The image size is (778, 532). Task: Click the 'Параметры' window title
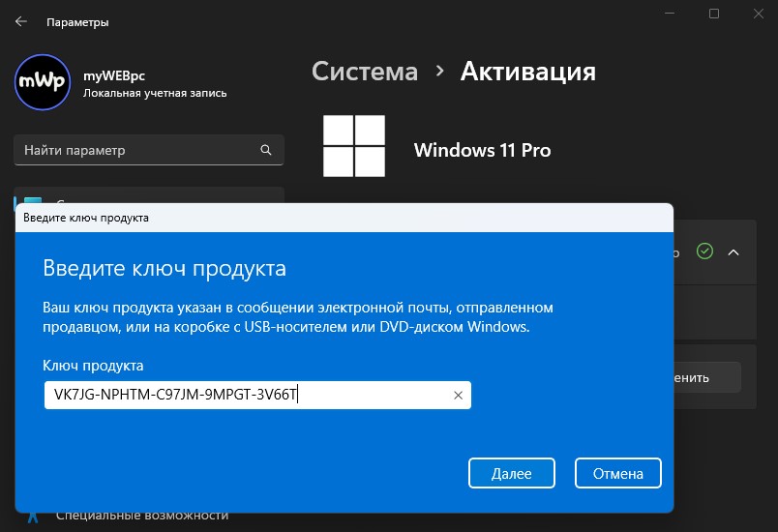[77, 22]
